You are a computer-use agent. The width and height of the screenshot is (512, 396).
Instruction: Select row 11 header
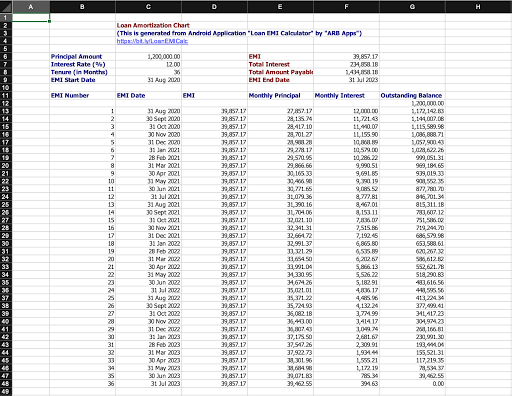pos(6,96)
